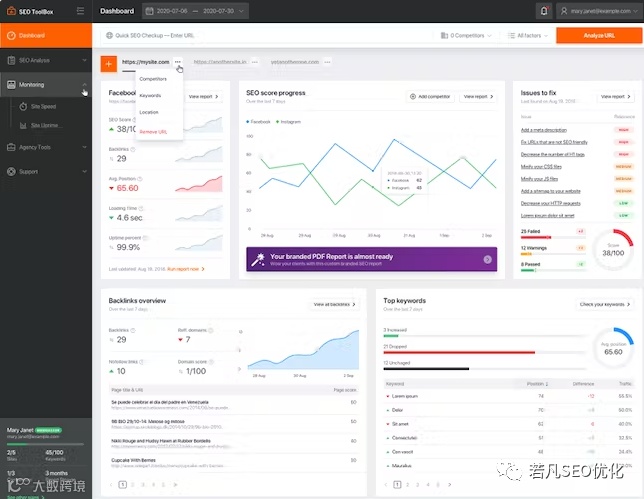
Task: Click the 21 Dropped red progress bar
Action: click(x=459, y=352)
